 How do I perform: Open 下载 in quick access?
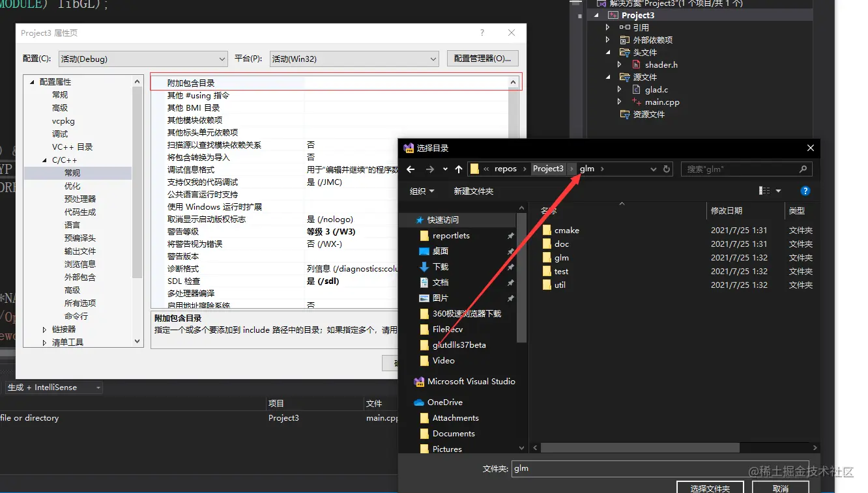point(441,266)
